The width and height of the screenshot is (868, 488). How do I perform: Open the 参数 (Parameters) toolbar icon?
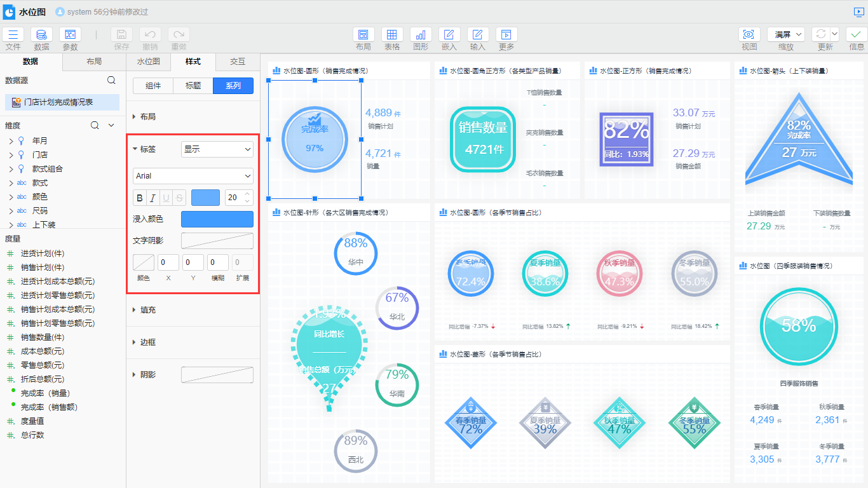70,35
